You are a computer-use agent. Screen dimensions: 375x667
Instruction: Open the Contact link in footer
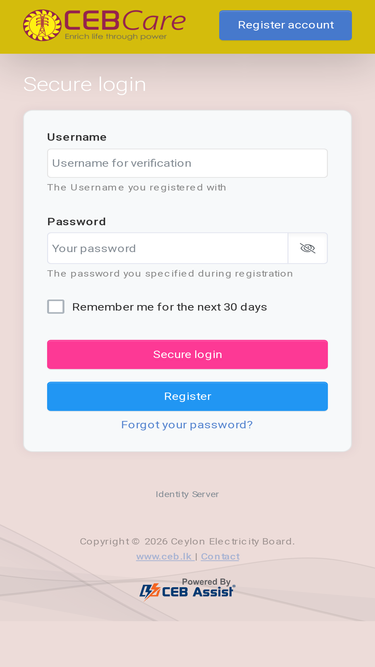pyautogui.click(x=220, y=556)
